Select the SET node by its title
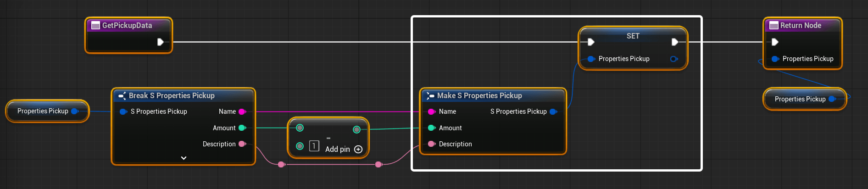868x189 pixels. click(633, 36)
